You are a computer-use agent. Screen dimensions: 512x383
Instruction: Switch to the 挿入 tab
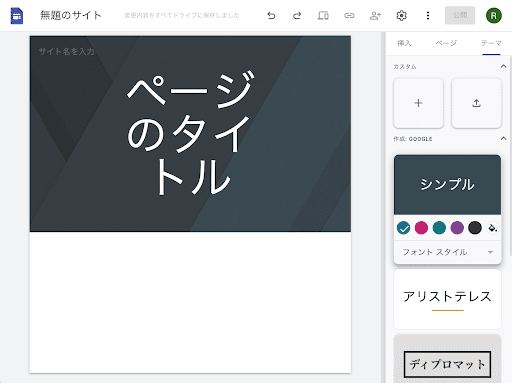point(404,43)
